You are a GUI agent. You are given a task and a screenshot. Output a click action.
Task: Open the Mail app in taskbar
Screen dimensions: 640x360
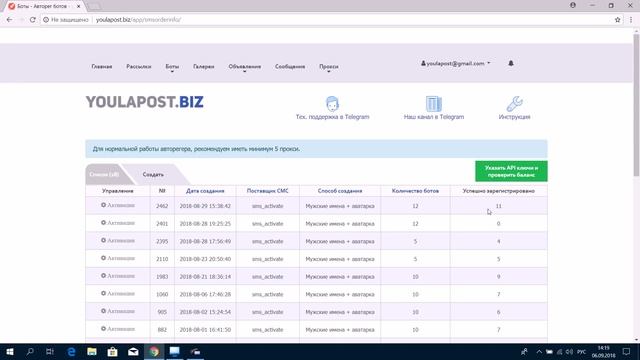click(133, 352)
